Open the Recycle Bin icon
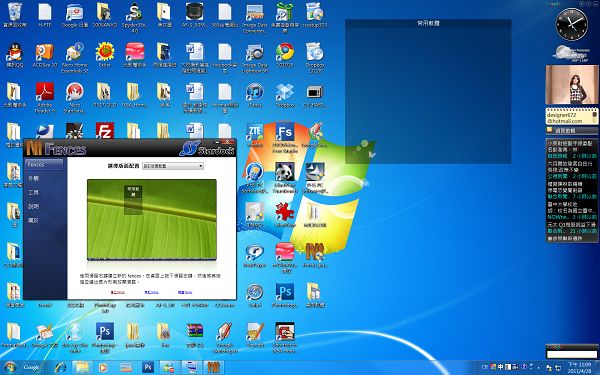The image size is (600, 375). tap(15, 11)
